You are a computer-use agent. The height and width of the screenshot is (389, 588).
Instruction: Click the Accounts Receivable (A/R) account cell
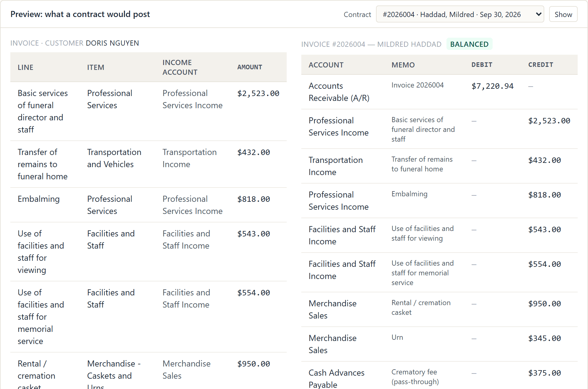(339, 92)
